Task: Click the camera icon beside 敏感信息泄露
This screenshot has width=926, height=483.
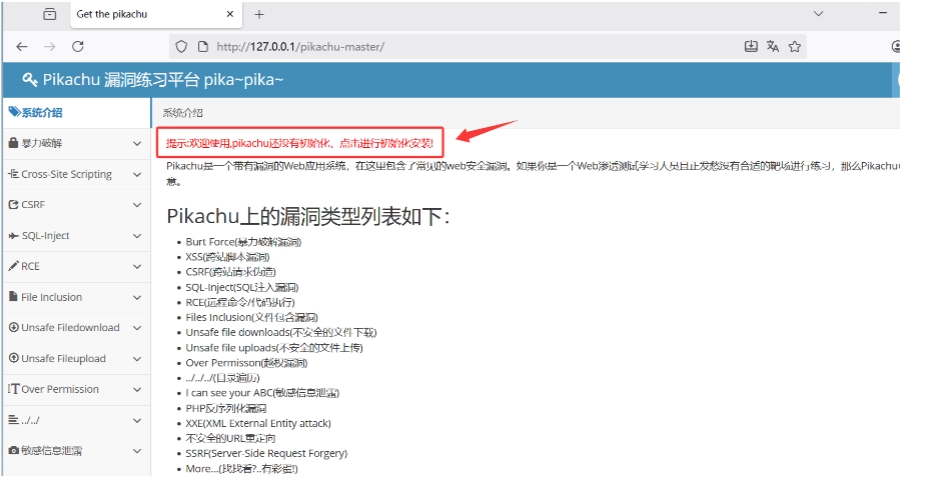Action: [14, 451]
